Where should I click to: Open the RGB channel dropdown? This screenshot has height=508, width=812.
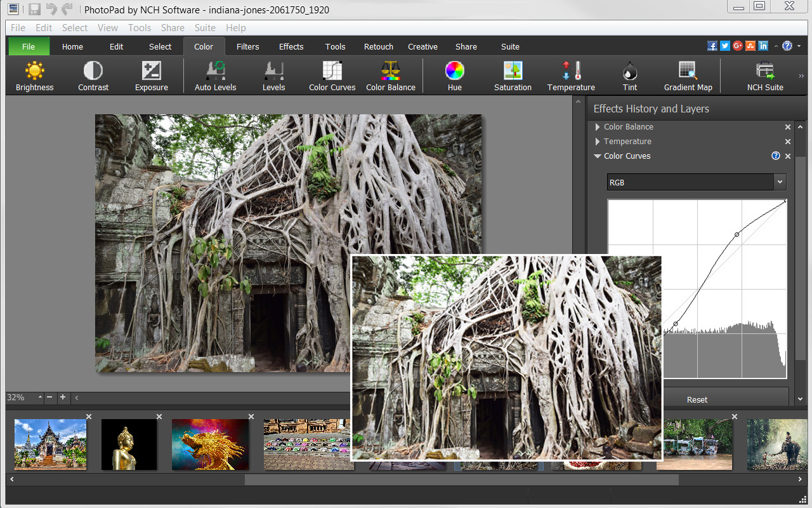pyautogui.click(x=780, y=182)
